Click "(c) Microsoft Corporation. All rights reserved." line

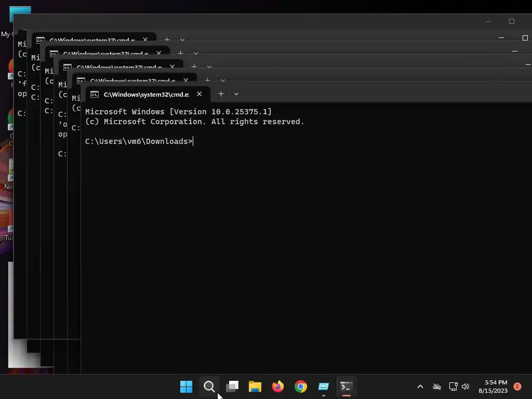(x=195, y=122)
